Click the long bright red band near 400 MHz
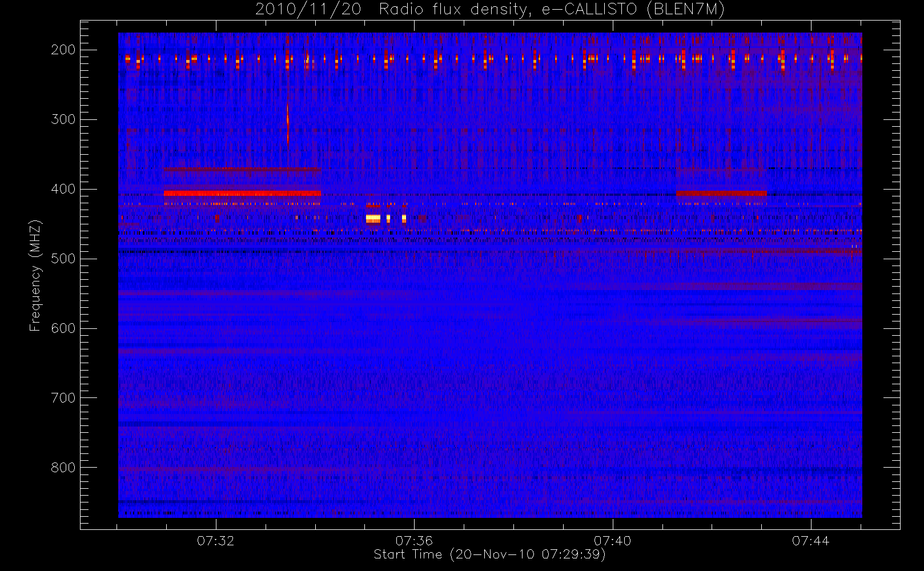This screenshot has width=924, height=571. [x=242, y=194]
